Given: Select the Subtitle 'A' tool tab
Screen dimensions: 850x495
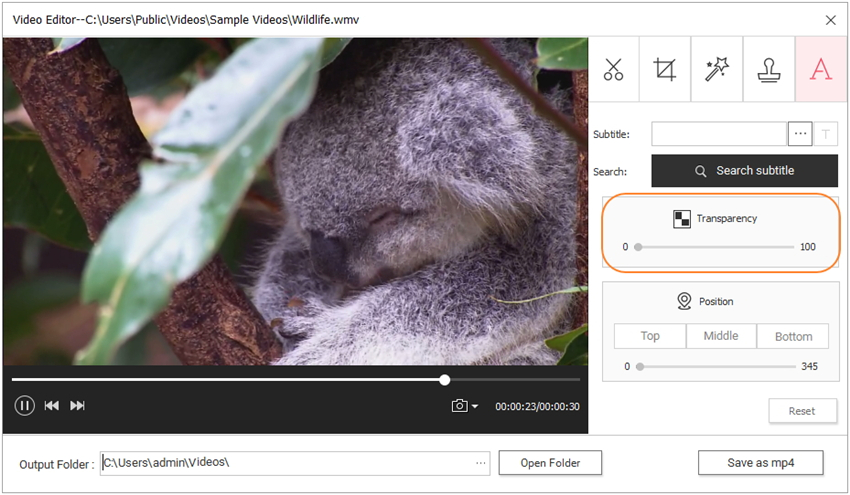Looking at the screenshot, I should click(x=820, y=70).
